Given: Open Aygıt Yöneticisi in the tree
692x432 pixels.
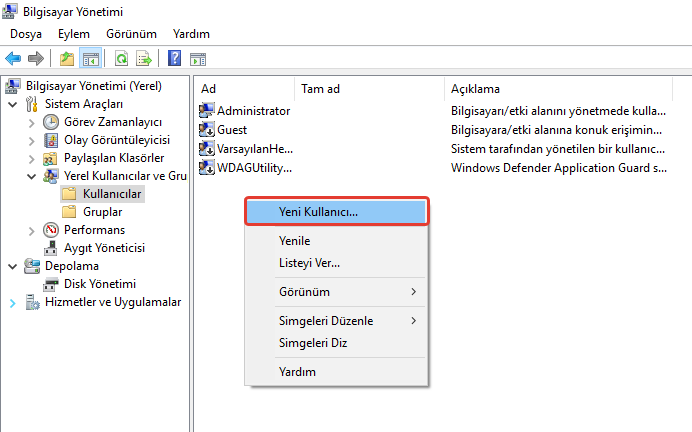Looking at the screenshot, I should pos(104,248).
